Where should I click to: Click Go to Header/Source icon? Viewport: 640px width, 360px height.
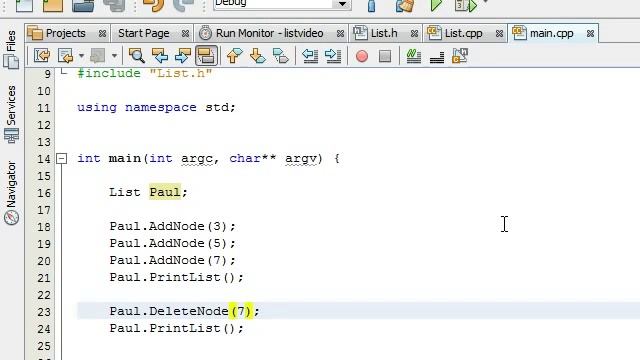(x=460, y=56)
